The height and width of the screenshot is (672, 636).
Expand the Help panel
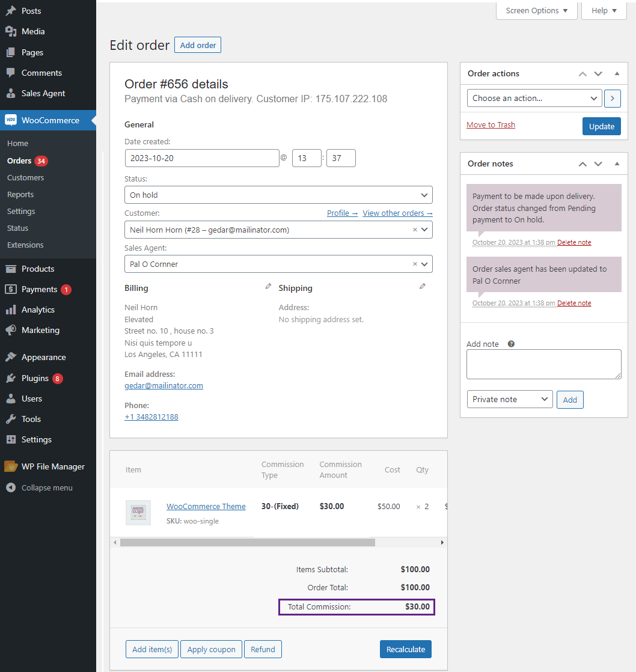604,11
